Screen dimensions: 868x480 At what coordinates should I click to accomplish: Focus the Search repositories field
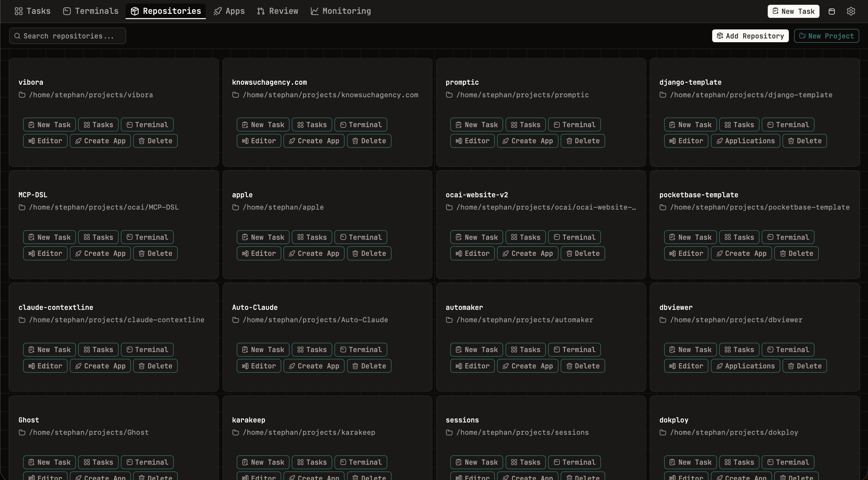[68, 36]
